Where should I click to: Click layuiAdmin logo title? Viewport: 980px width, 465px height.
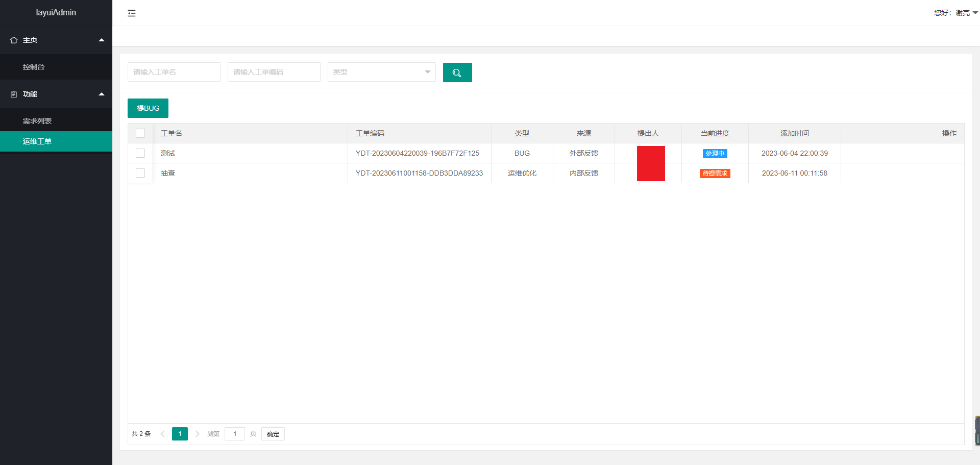(56, 12)
